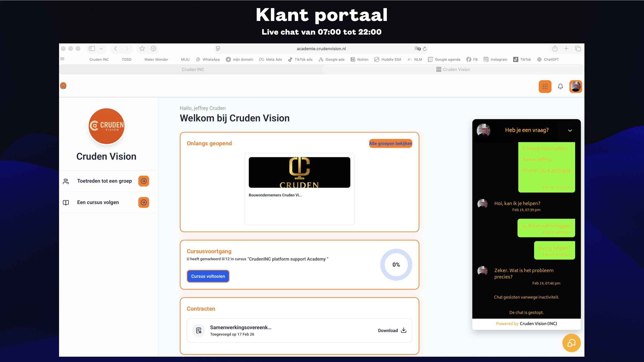Select Een cursus volgen

(x=98, y=202)
